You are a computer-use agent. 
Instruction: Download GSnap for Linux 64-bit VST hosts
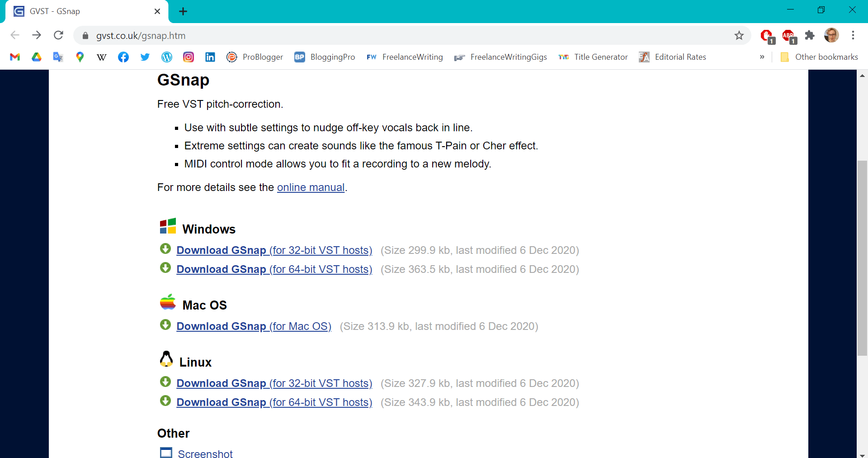(x=274, y=402)
